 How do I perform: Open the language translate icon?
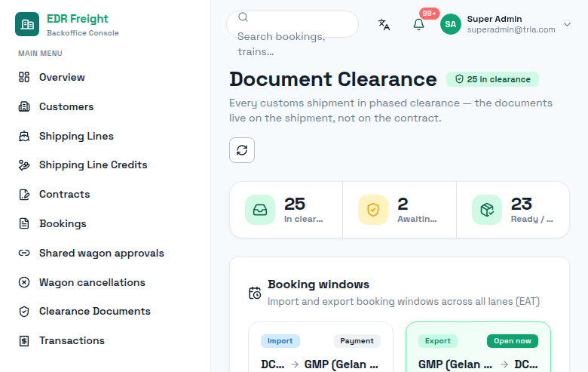pyautogui.click(x=384, y=24)
